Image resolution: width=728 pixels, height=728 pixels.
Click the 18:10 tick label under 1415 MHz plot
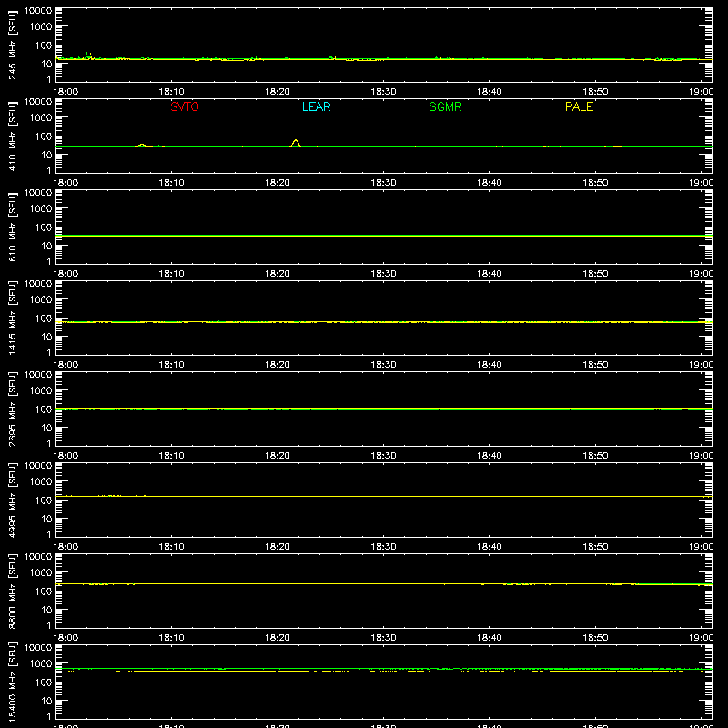pyautogui.click(x=171, y=365)
